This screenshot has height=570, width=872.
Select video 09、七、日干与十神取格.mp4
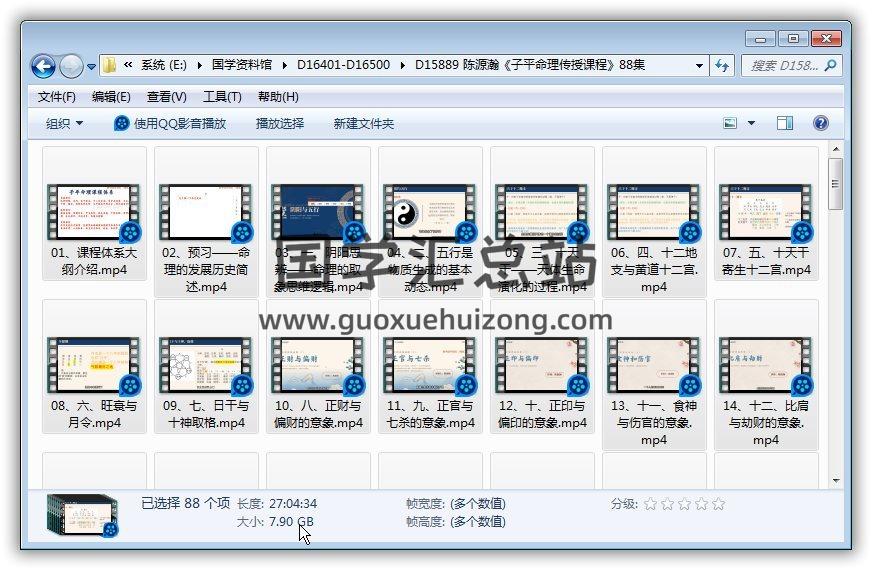(206, 367)
